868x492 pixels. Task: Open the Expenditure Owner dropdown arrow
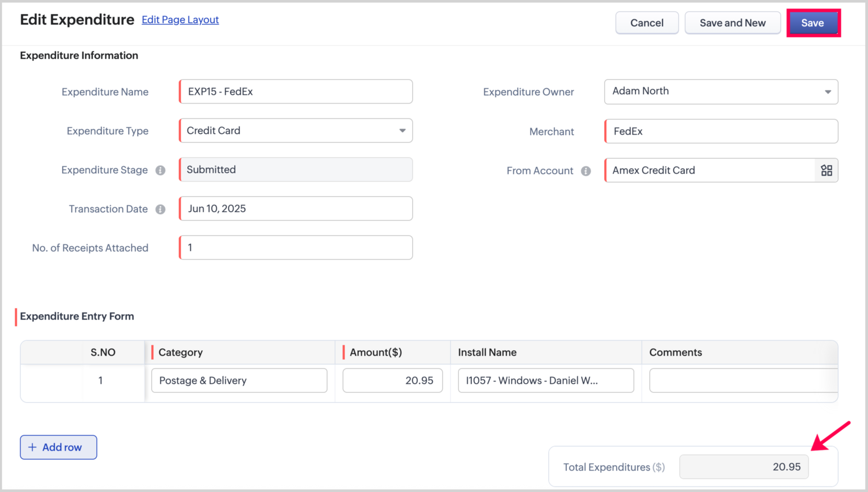point(828,92)
